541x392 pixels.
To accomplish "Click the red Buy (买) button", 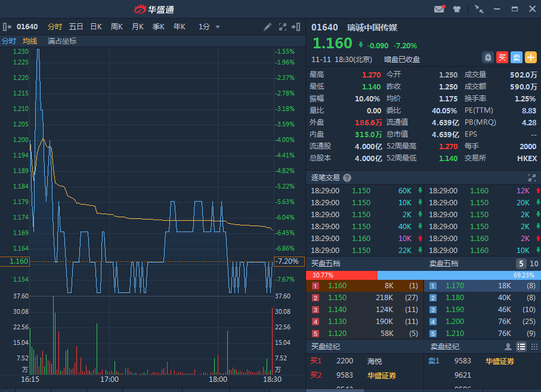I will [x=502, y=57].
